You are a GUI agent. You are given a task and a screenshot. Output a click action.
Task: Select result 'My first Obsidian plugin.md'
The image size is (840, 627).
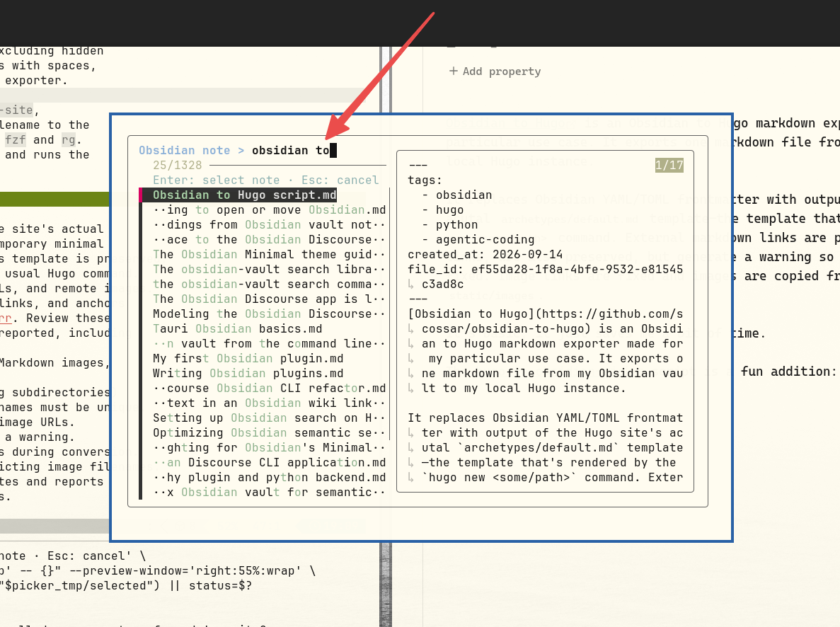(248, 359)
